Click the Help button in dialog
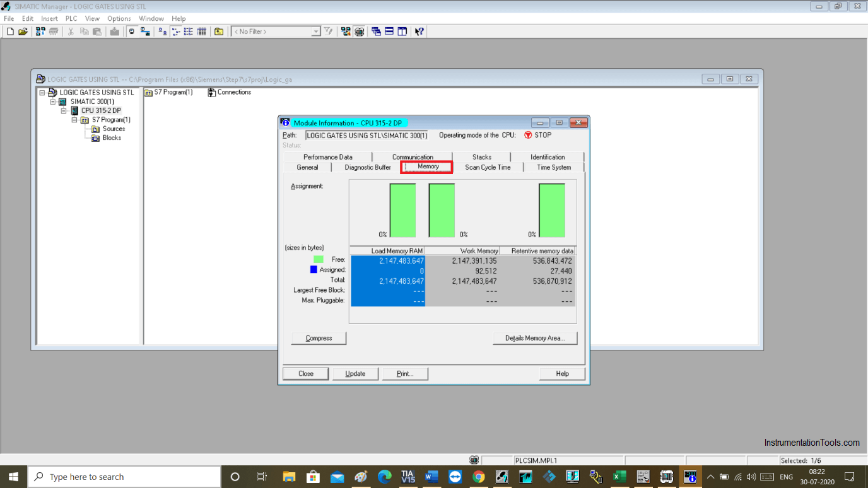The width and height of the screenshot is (868, 488). pyautogui.click(x=562, y=373)
